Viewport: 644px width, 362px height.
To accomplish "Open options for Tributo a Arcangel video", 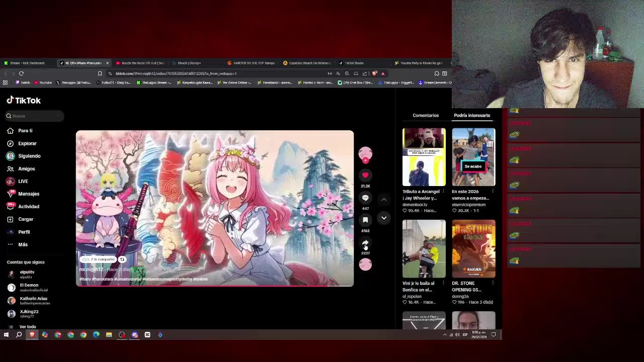I will 443,192.
